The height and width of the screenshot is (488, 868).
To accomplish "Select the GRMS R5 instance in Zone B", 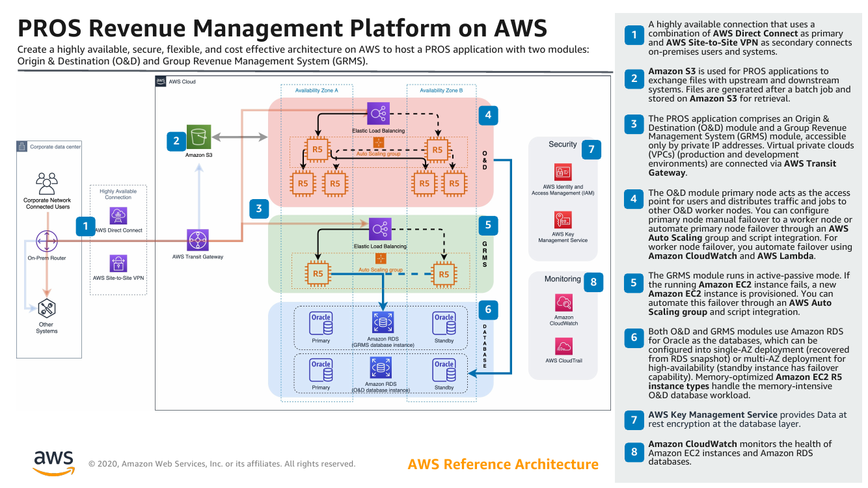I will (x=444, y=274).
